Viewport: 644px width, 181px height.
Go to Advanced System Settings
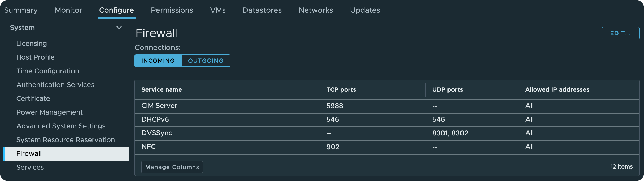(61, 126)
